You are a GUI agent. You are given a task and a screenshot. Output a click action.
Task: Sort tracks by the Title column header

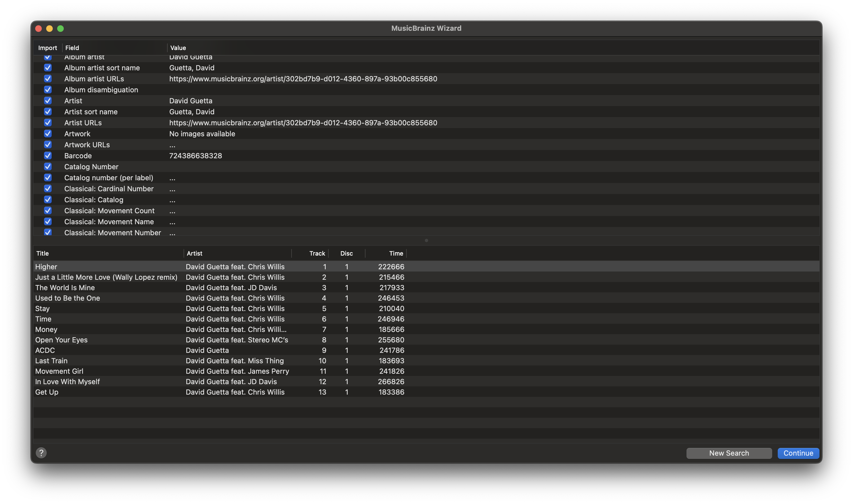[x=108, y=253]
